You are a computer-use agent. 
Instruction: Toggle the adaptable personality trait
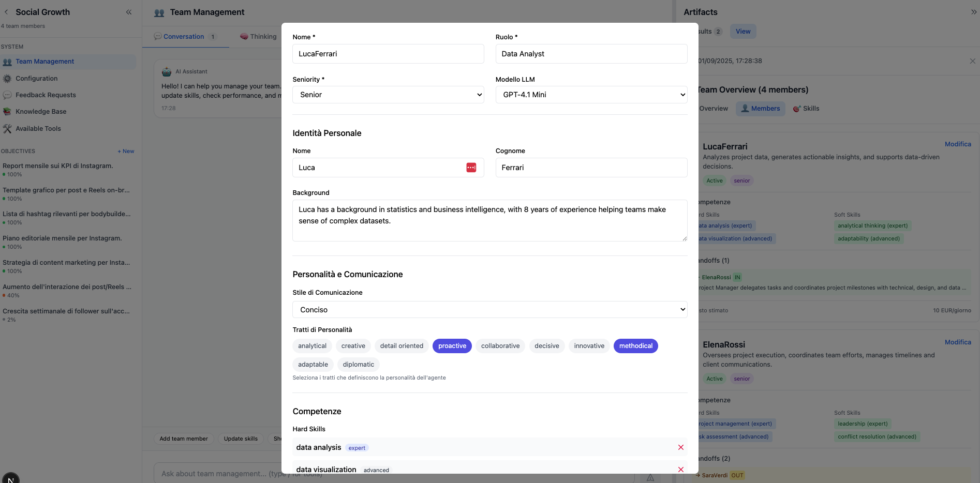[x=313, y=365]
